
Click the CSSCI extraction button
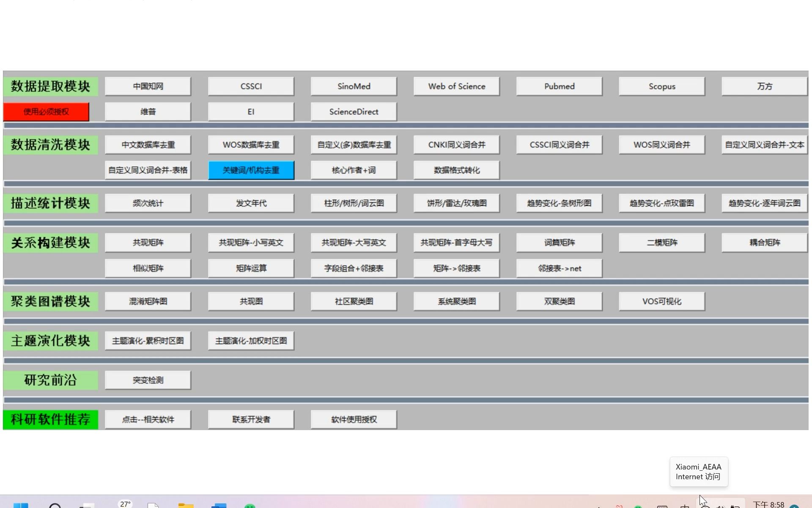pyautogui.click(x=251, y=86)
